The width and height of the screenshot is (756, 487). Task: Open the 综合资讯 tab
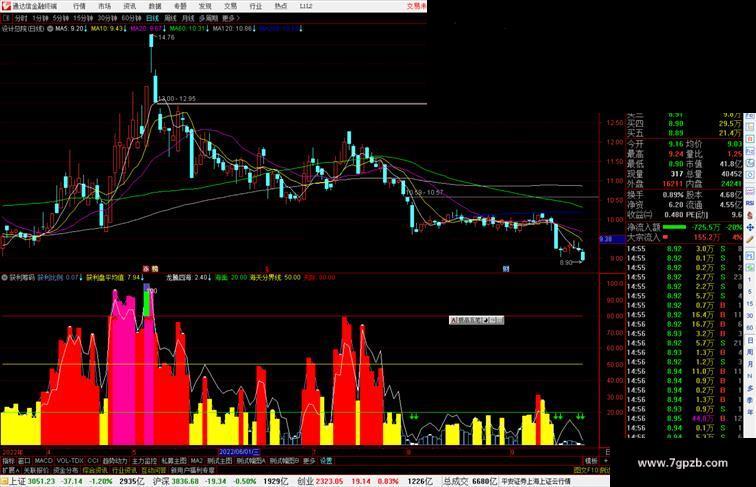click(95, 470)
